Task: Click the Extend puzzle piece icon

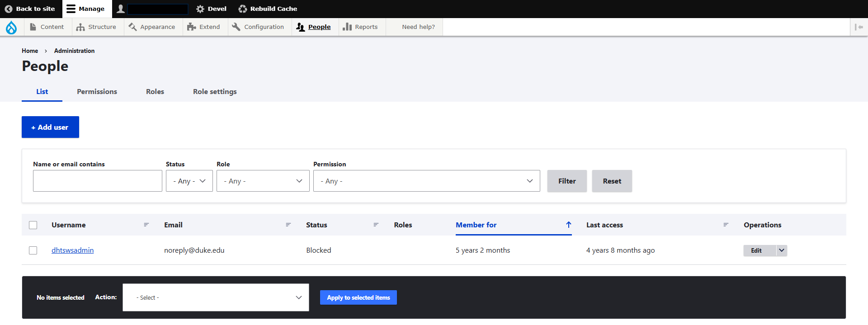Action: tap(192, 27)
